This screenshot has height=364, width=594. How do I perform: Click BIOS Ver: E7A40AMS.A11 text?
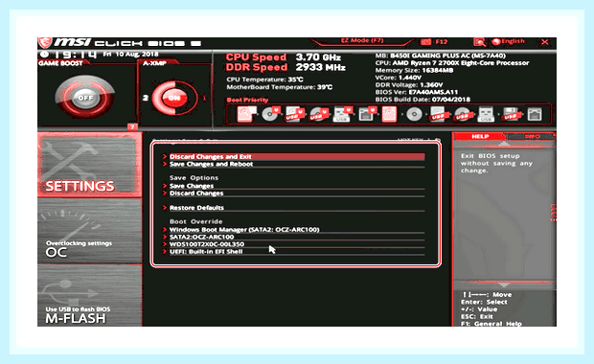pos(417,92)
